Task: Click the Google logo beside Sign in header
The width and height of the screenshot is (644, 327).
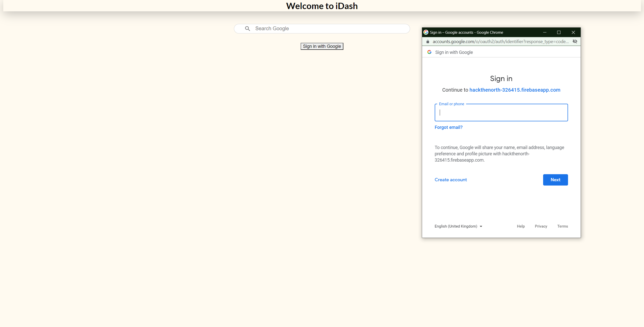Action: click(x=429, y=52)
